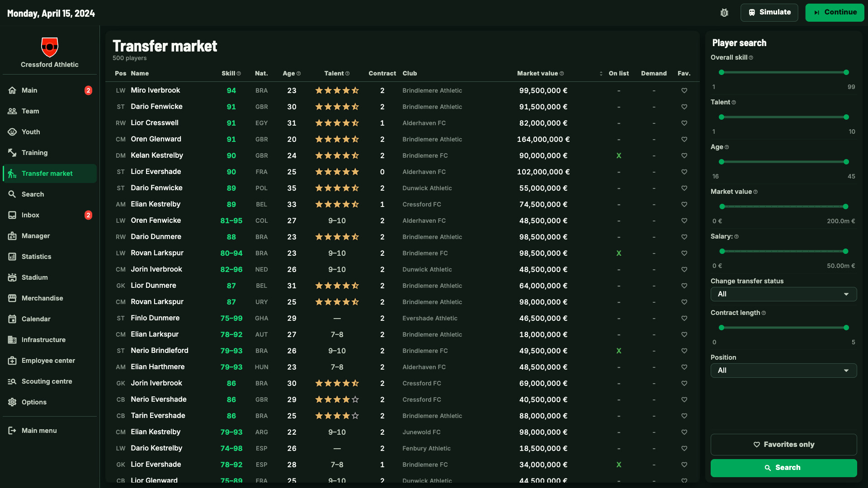The image size is (868, 488).
Task: Go to the Stadium page
Action: click(50, 277)
